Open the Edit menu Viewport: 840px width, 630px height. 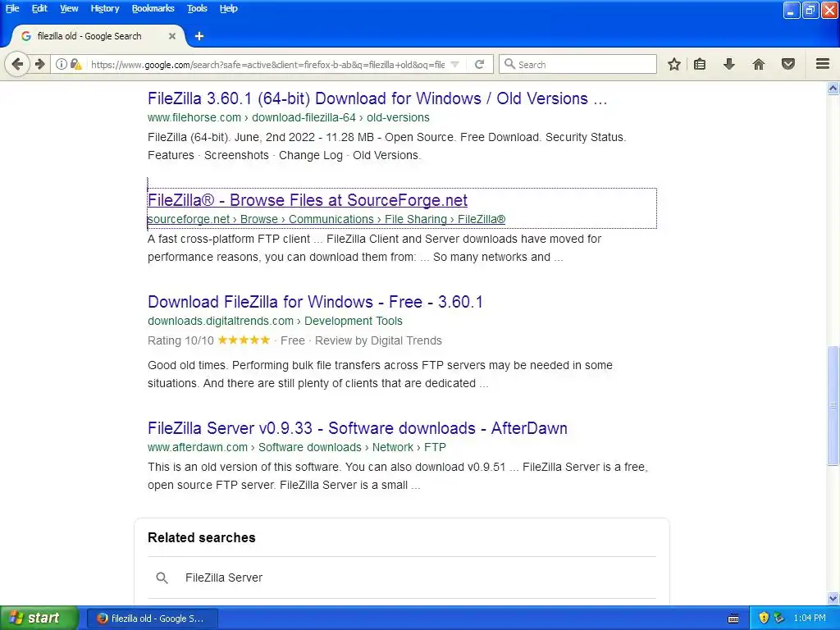point(39,8)
